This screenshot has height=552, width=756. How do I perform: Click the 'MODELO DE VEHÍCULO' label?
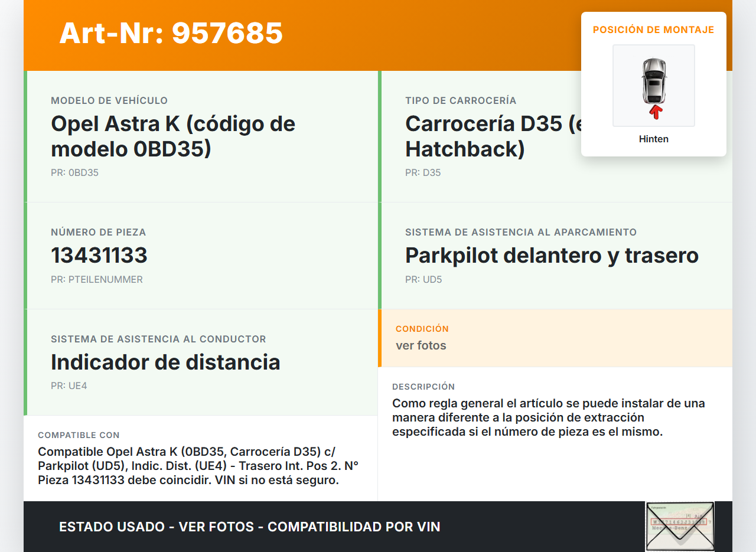[x=109, y=101]
